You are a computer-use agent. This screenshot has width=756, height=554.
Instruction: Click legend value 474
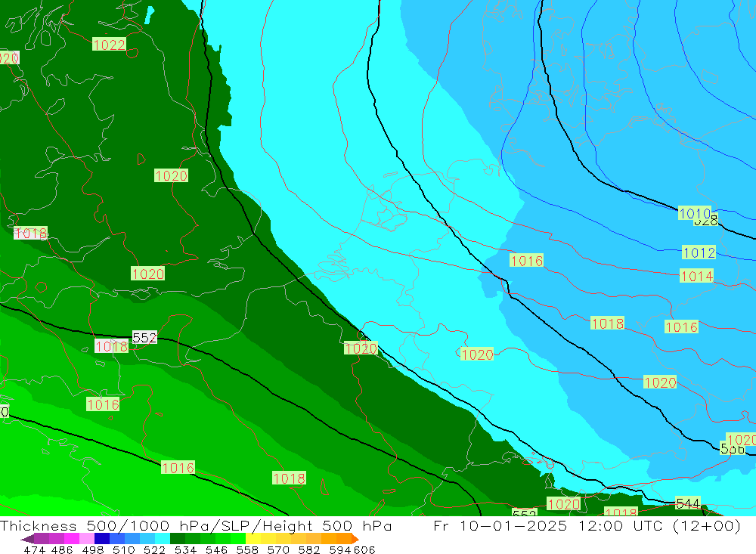point(34,549)
